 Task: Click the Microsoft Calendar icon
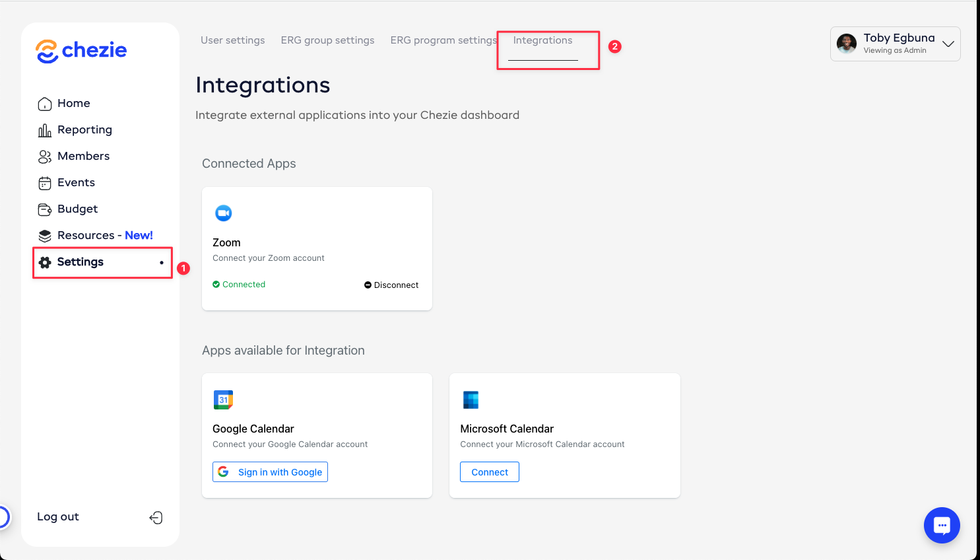(x=471, y=400)
